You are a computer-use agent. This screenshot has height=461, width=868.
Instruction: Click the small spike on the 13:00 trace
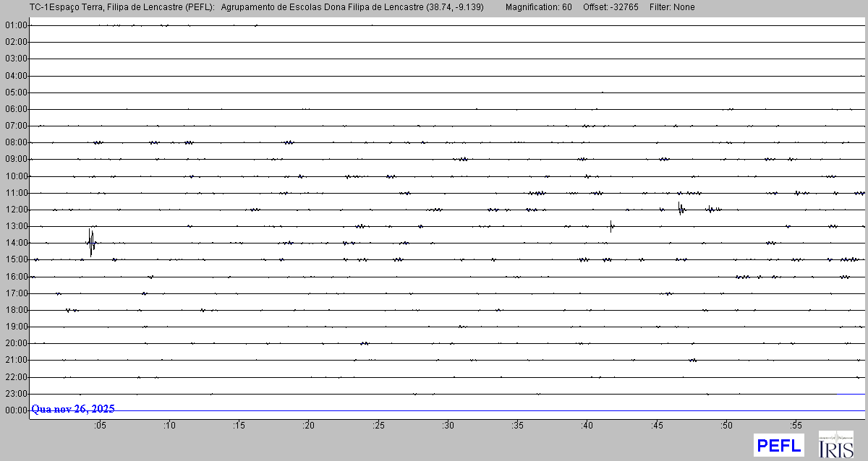pyautogui.click(x=611, y=225)
